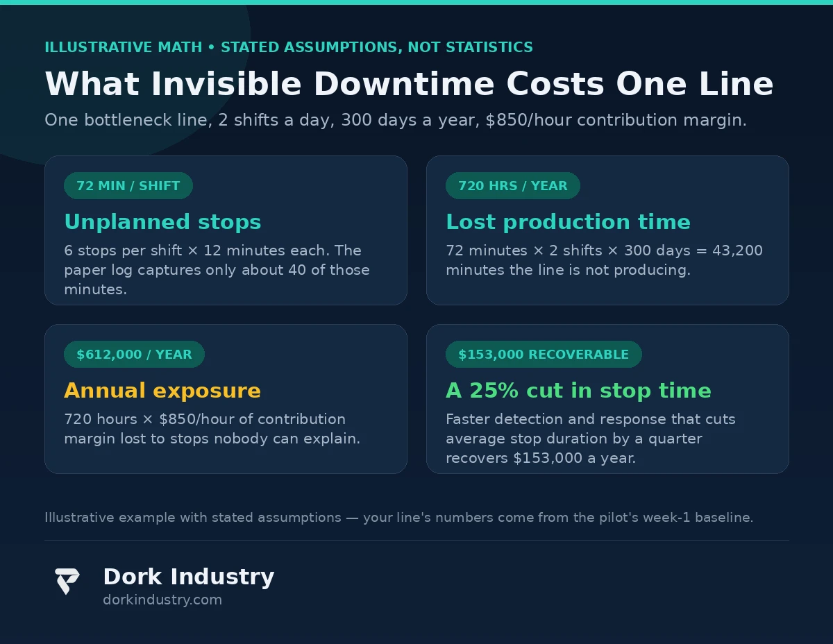Select the 72 MIN / SHIFT badge

coord(128,186)
